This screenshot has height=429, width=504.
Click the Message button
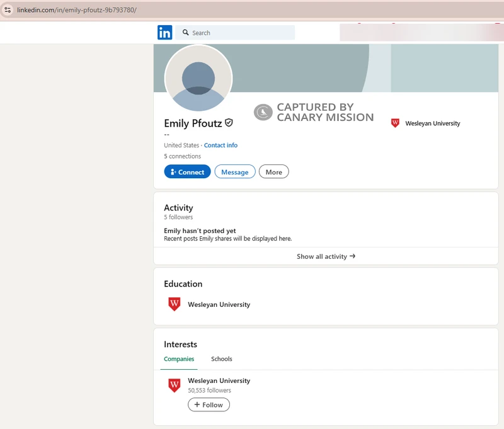(x=235, y=171)
